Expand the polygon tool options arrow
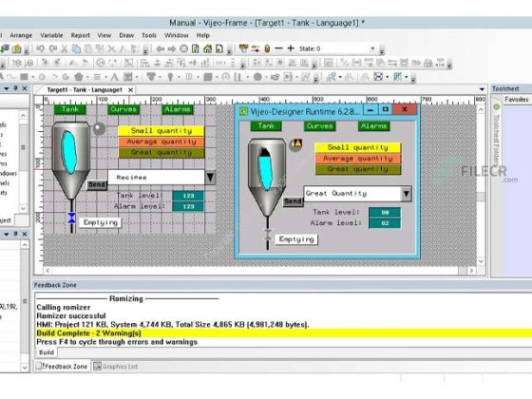 click(87, 77)
